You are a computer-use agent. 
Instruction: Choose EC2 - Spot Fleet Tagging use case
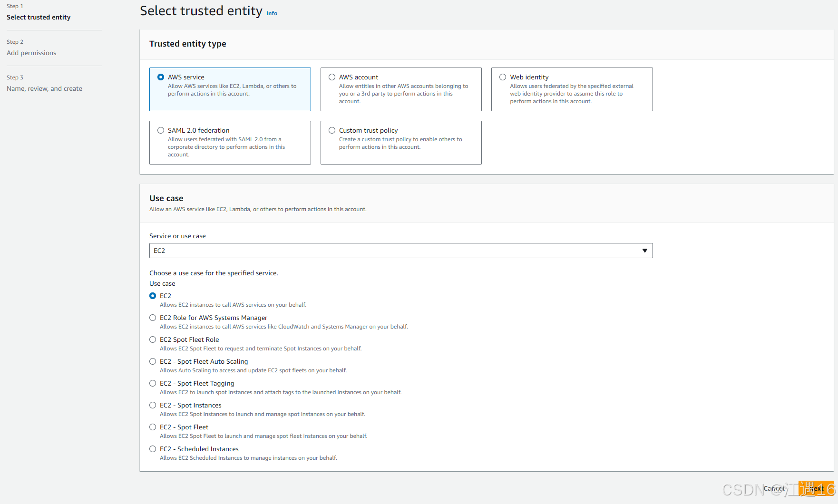pos(153,383)
